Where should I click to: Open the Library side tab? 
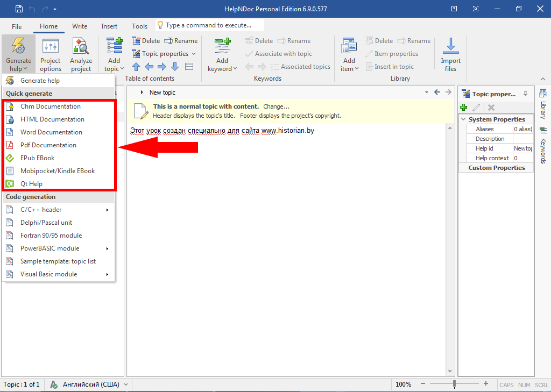pos(543,104)
